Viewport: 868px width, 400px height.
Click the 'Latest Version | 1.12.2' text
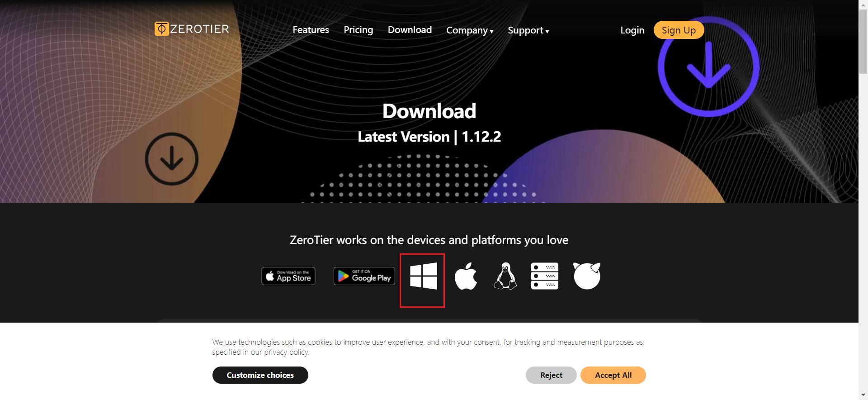[x=429, y=137]
